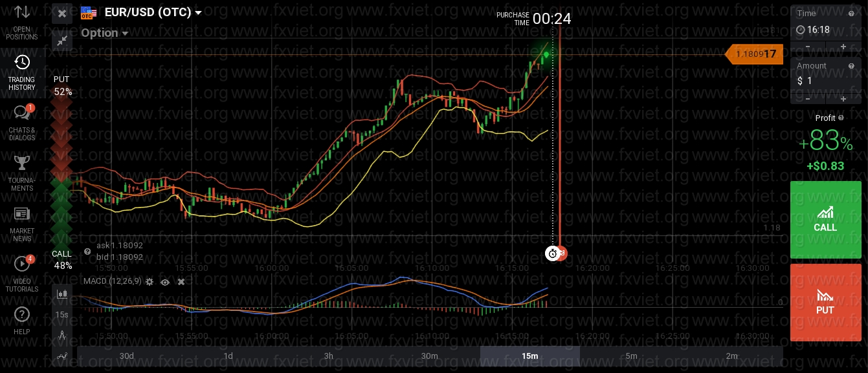
Task: Select the 30d timeframe tab
Action: pos(127,356)
